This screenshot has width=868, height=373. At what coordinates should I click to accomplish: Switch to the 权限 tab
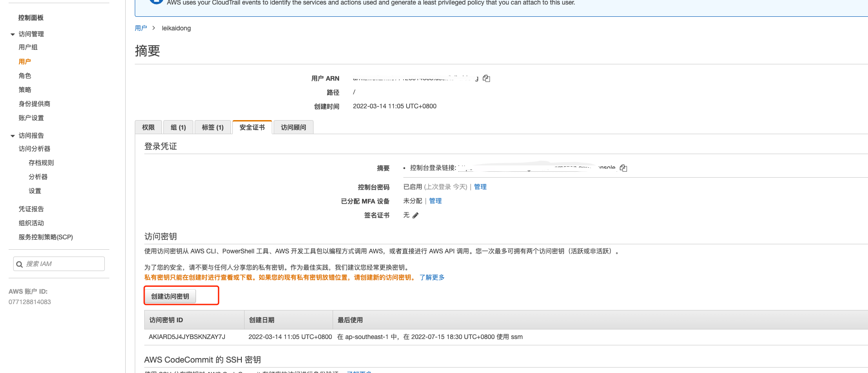(148, 127)
